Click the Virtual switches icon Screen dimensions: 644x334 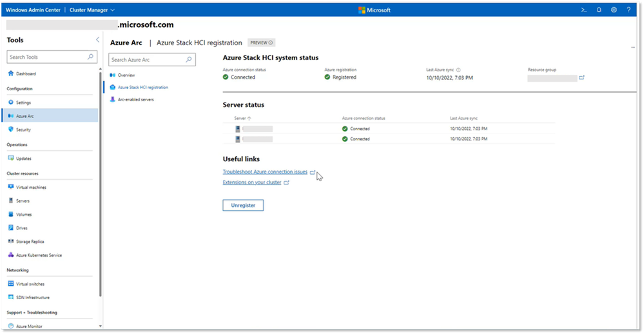tap(11, 284)
